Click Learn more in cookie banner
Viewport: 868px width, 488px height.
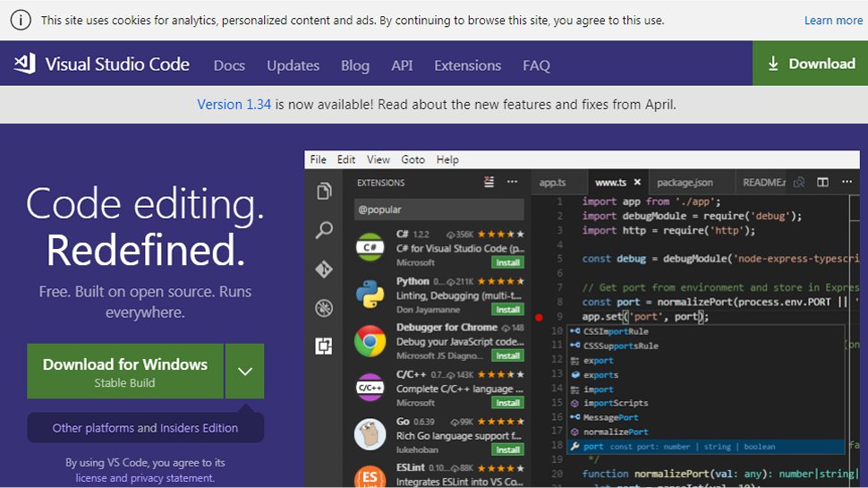point(833,21)
